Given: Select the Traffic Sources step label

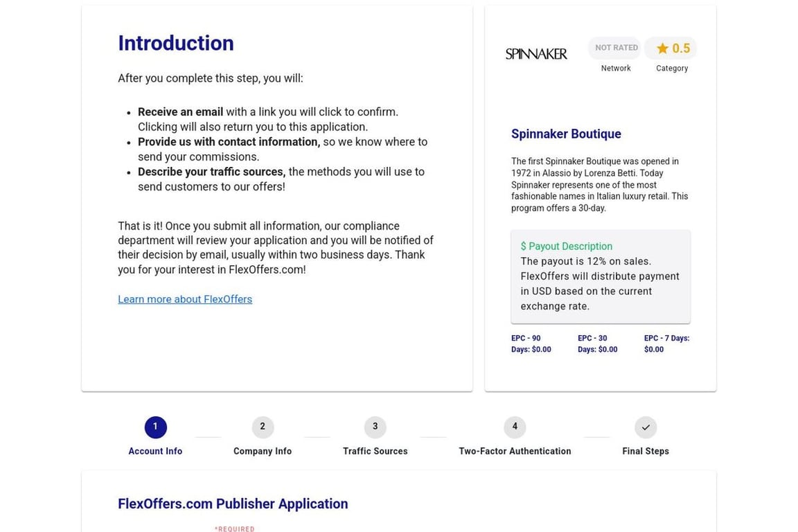Looking at the screenshot, I should click(375, 451).
